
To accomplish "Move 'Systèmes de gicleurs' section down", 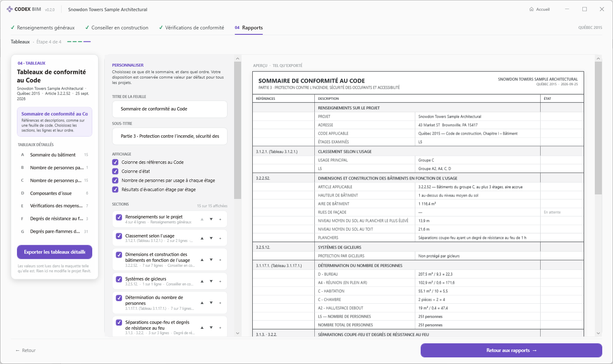I will tap(211, 281).
